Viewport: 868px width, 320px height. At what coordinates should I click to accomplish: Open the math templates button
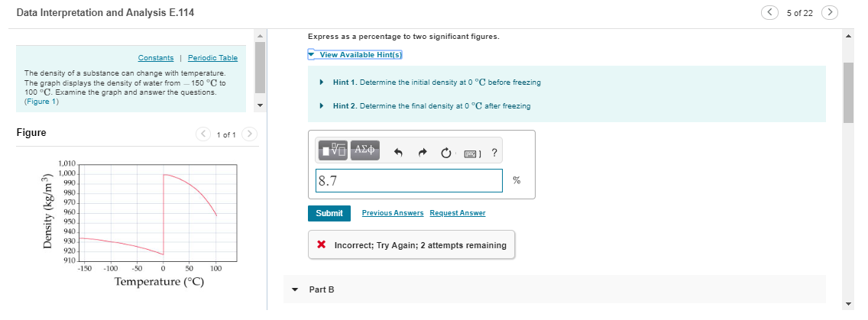pos(333,150)
